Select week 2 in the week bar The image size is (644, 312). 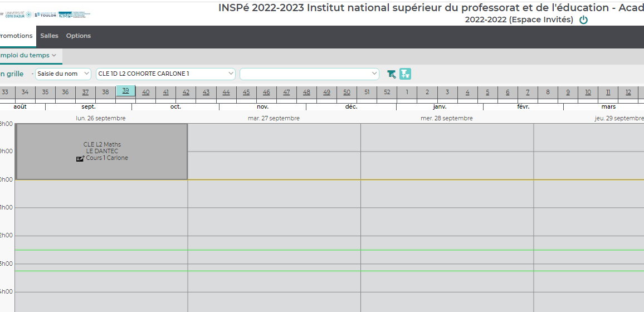427,92
